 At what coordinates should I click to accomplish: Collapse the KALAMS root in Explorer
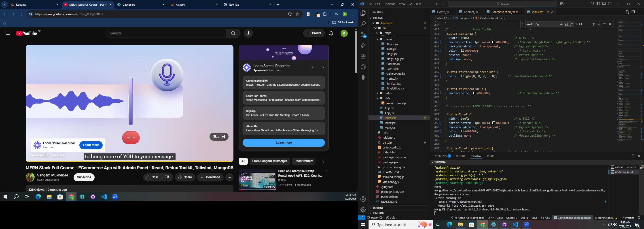(371, 18)
